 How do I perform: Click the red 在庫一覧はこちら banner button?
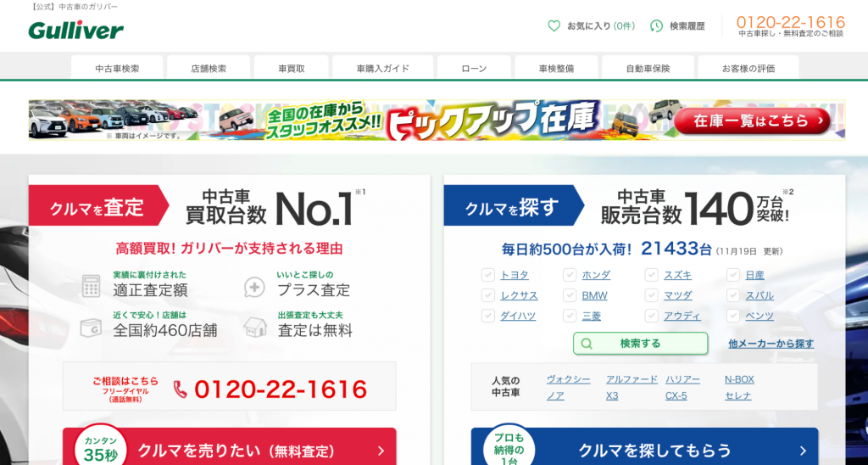pos(751,121)
